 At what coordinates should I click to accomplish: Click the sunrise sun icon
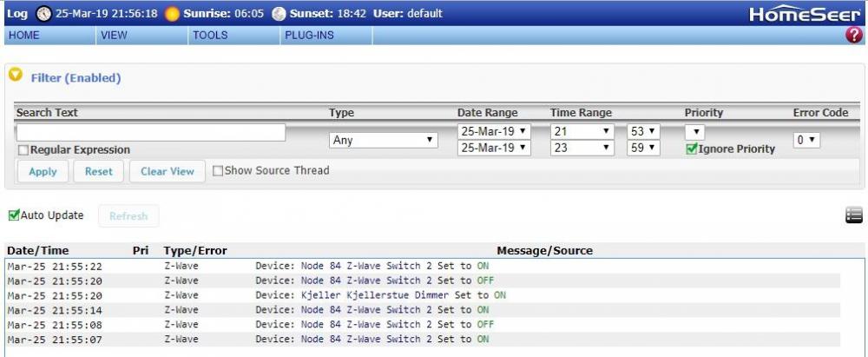[x=173, y=14]
